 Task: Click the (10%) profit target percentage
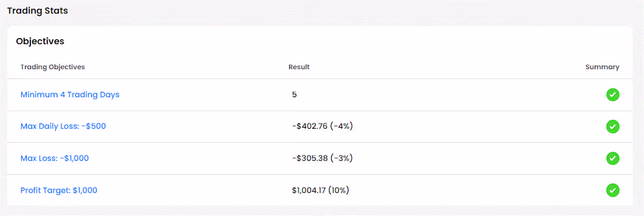click(x=339, y=191)
